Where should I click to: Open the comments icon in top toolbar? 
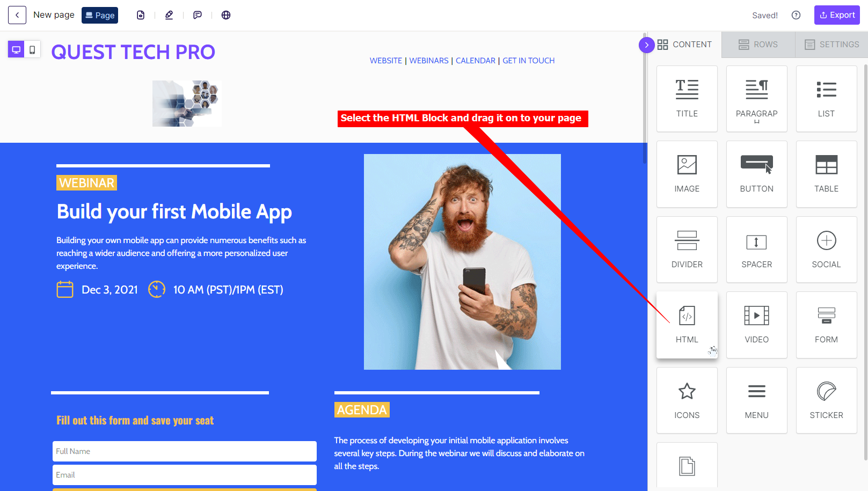click(198, 15)
